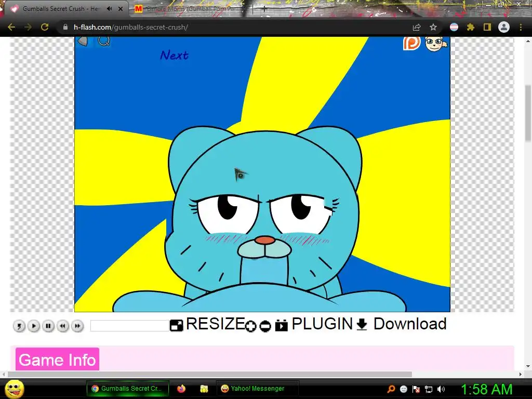532x399 pixels.
Task: Click the magnifier icon in the game
Action: [x=104, y=41]
